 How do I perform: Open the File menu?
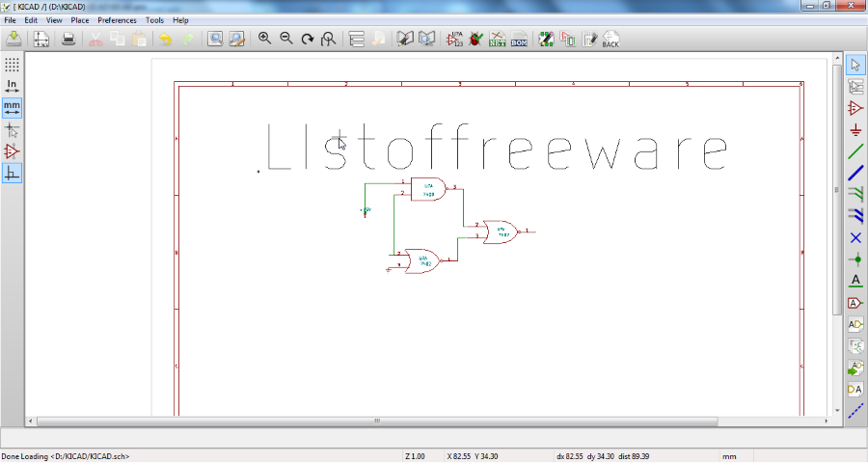pyautogui.click(x=10, y=20)
